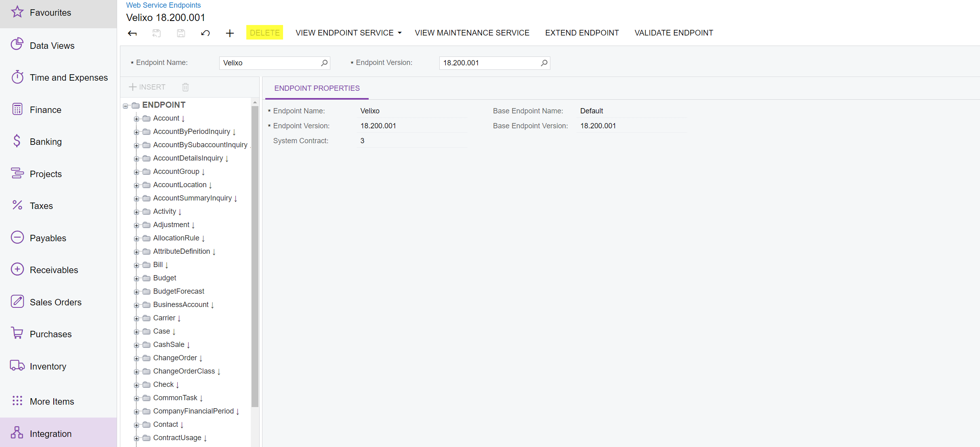Viewport: 980px width, 447px height.
Task: Expand the Account tree node
Action: coord(136,119)
